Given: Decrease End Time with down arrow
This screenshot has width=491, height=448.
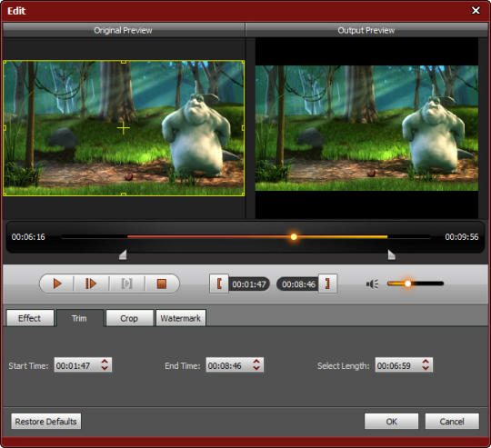Looking at the screenshot, I should 256,368.
